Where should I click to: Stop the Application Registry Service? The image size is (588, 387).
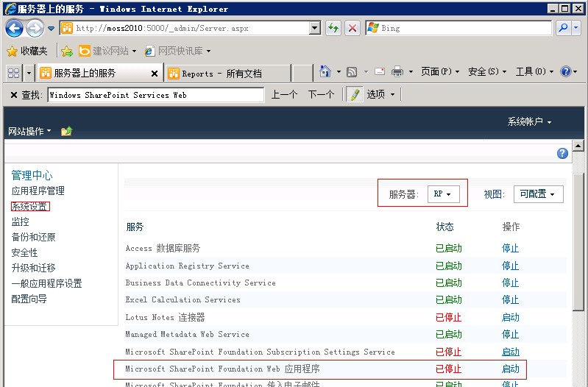pyautogui.click(x=511, y=266)
